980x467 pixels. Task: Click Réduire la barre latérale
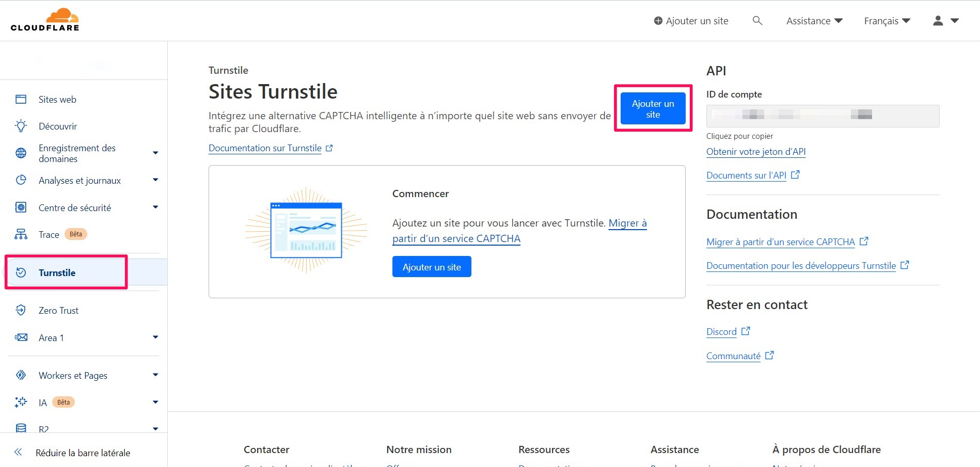click(83, 453)
